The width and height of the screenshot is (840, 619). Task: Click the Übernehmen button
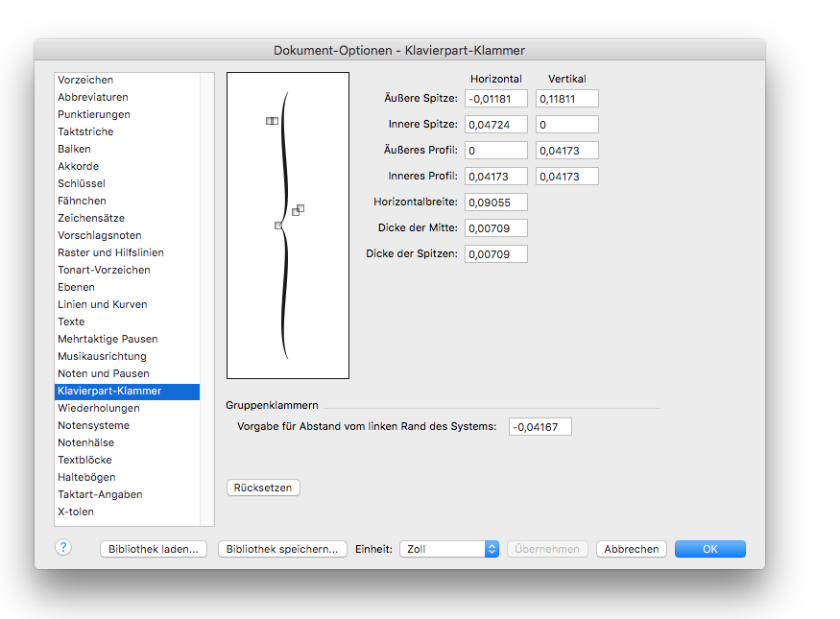click(547, 549)
